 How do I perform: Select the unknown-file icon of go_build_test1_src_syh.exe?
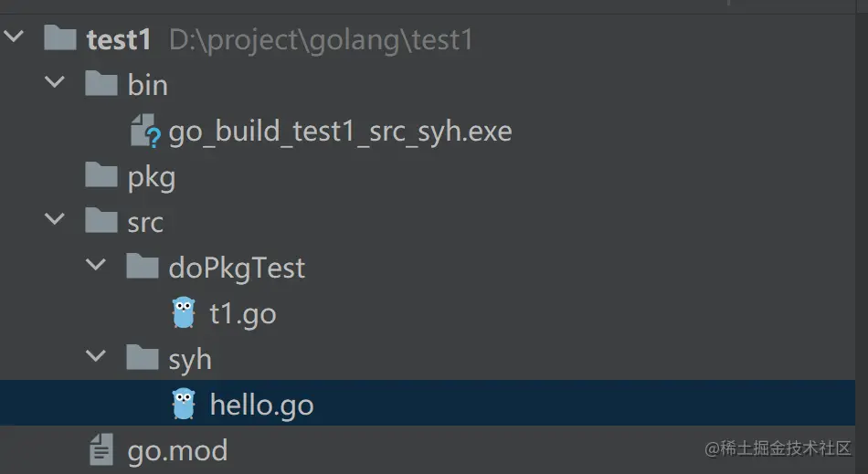[145, 131]
